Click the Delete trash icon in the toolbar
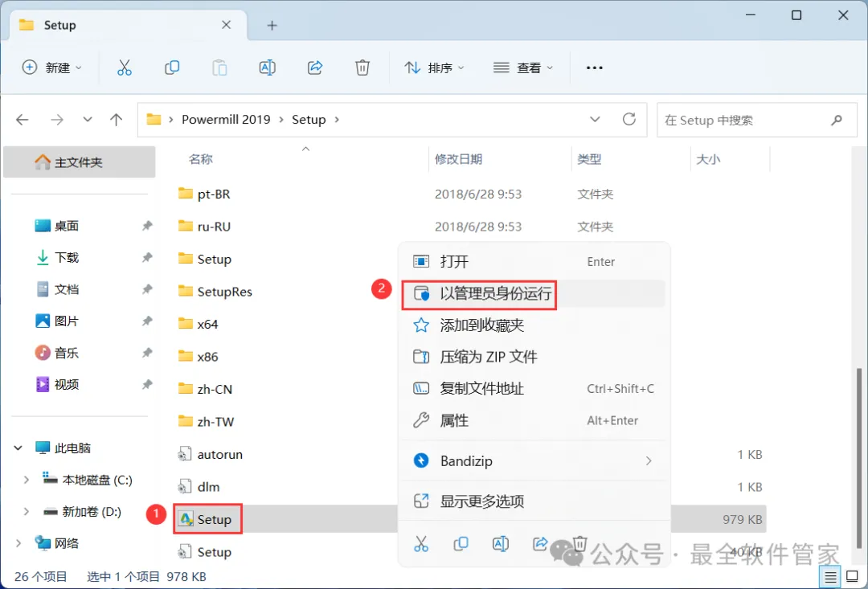 pyautogui.click(x=362, y=67)
